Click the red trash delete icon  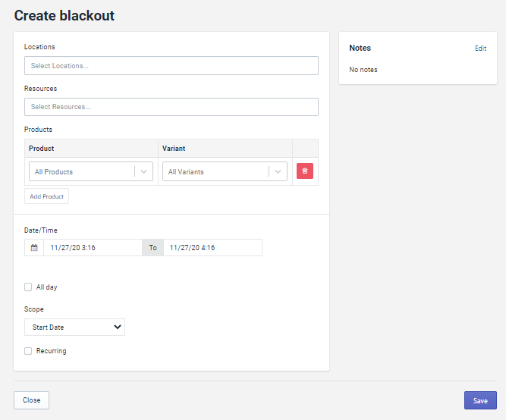tap(304, 171)
